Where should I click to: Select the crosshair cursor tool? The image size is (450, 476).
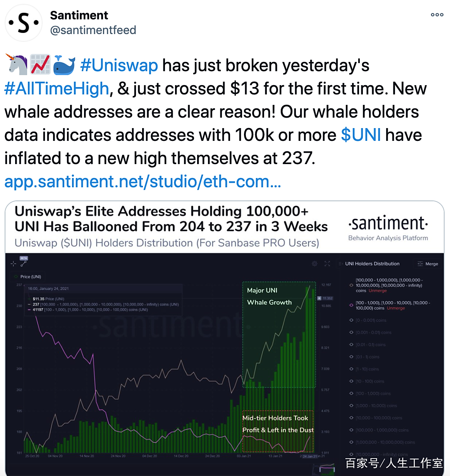pos(14,264)
